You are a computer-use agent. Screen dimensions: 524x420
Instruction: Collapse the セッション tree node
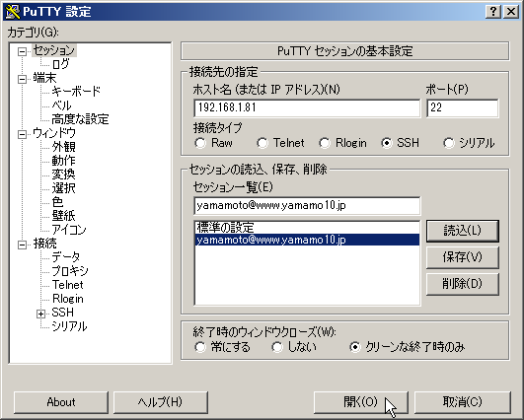coord(22,51)
